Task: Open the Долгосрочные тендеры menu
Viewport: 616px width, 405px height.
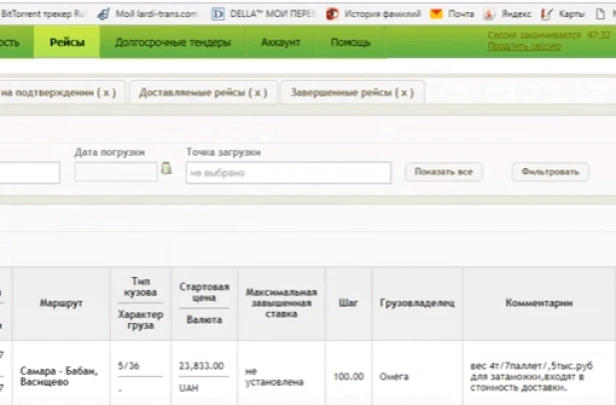Action: (173, 43)
